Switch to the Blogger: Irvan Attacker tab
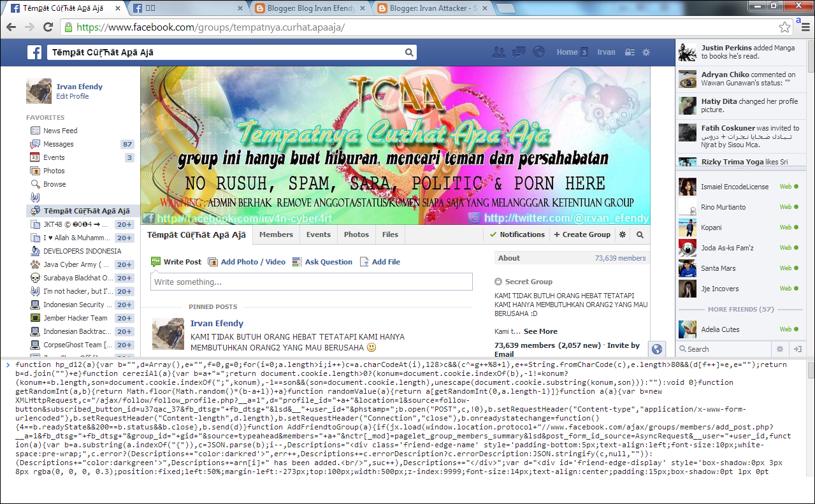Image resolution: width=815 pixels, height=504 pixels. click(432, 8)
